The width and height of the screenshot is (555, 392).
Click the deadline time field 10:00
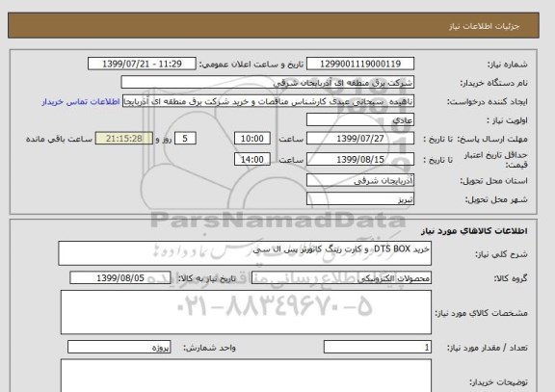[x=252, y=139]
